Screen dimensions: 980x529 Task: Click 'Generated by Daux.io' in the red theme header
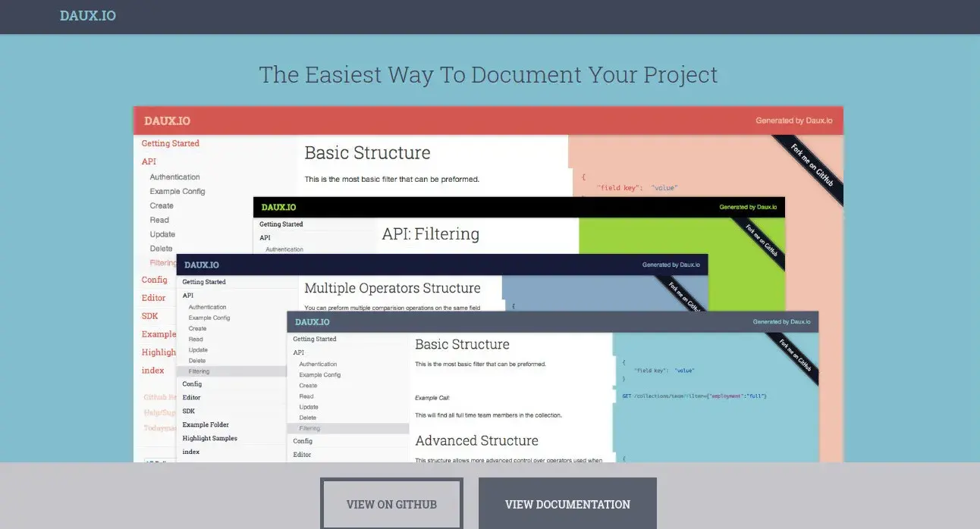(794, 121)
